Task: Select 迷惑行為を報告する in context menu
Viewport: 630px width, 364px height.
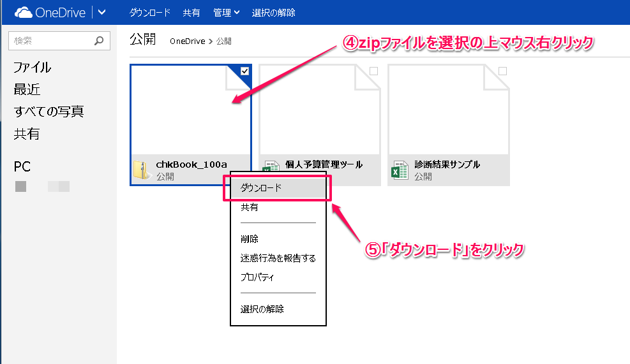Action: point(278,258)
